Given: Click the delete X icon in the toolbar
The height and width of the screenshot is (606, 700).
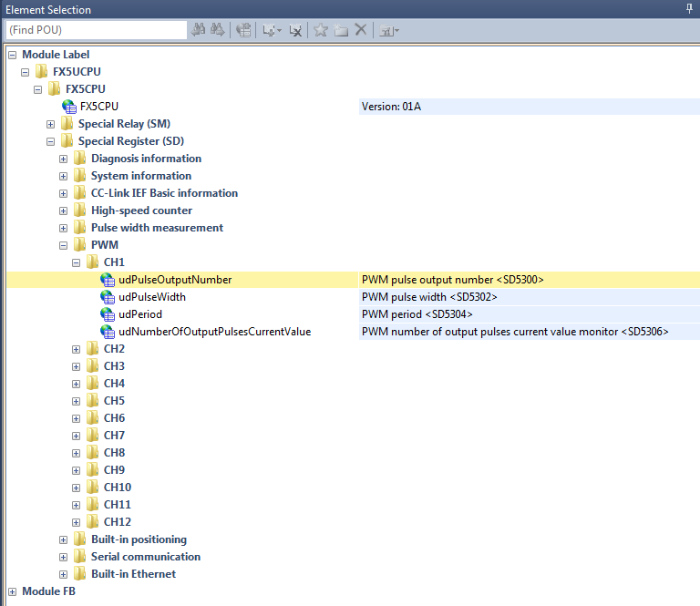Looking at the screenshot, I should point(361,30).
